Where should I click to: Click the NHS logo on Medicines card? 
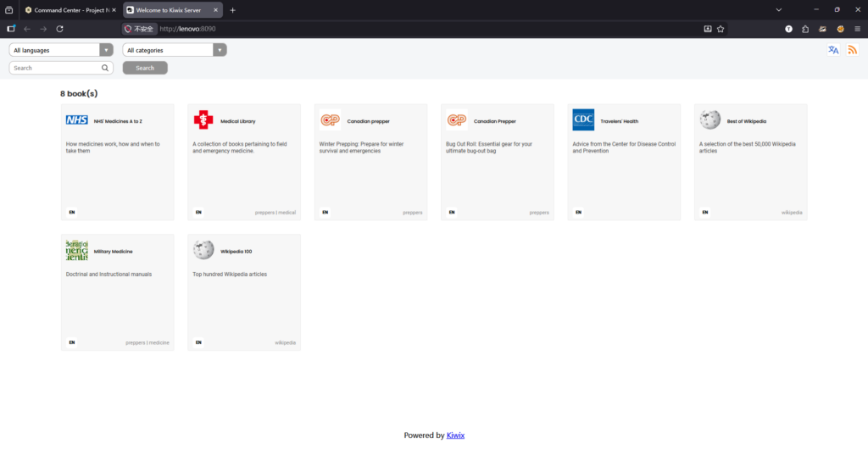tap(77, 120)
